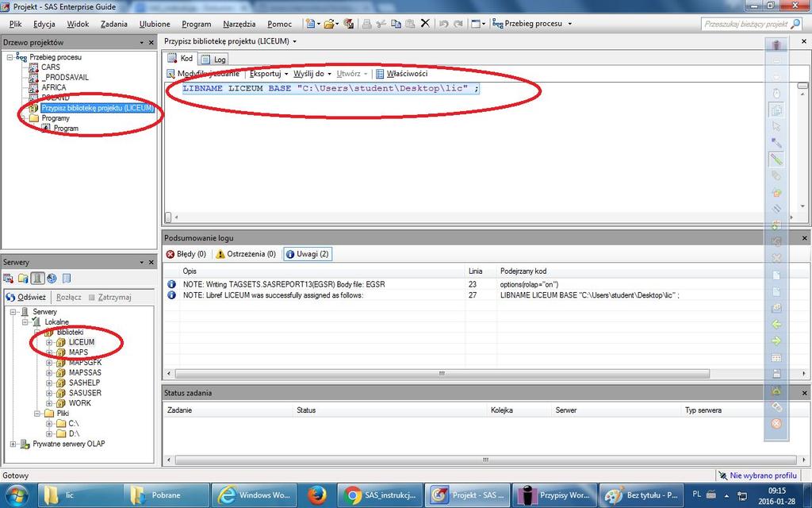Viewport: 812px width, 508px height.
Task: Click the Modyfikuj zadanie button
Action: tap(203, 74)
